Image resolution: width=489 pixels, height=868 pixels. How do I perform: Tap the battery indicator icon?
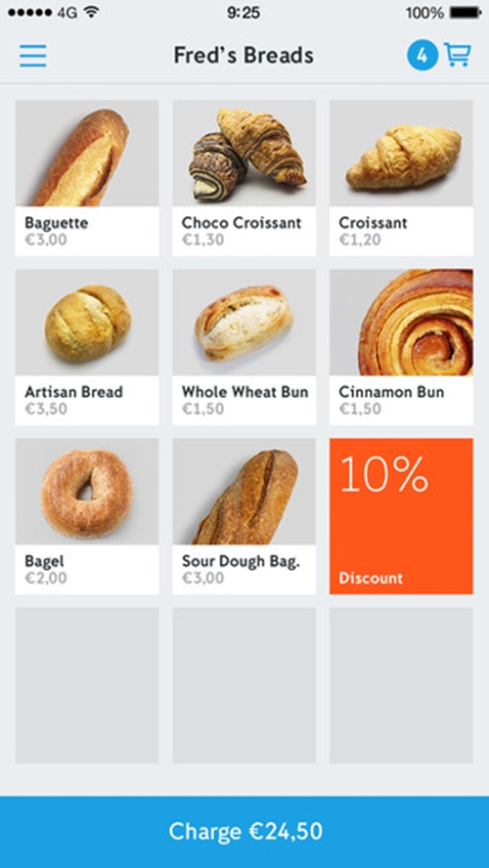466,12
